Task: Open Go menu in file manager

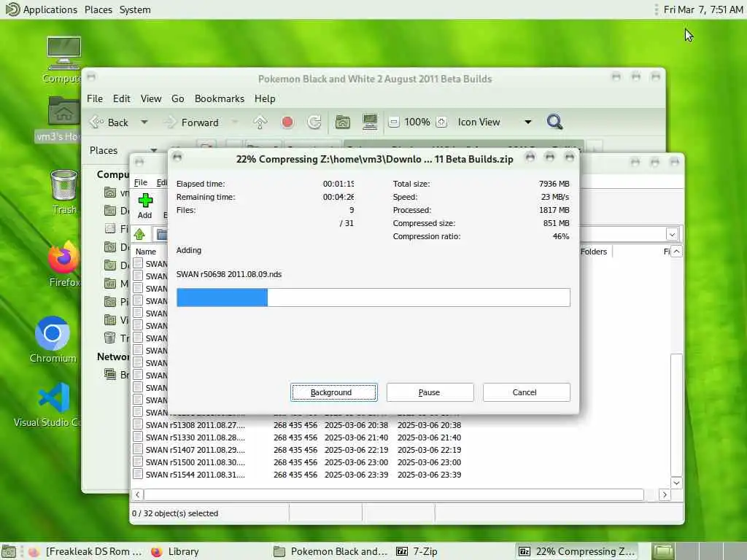Action: point(178,98)
